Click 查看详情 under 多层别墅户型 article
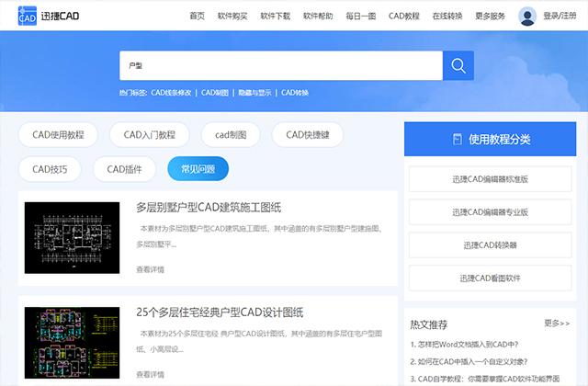This screenshot has height=386, width=588. tap(150, 269)
